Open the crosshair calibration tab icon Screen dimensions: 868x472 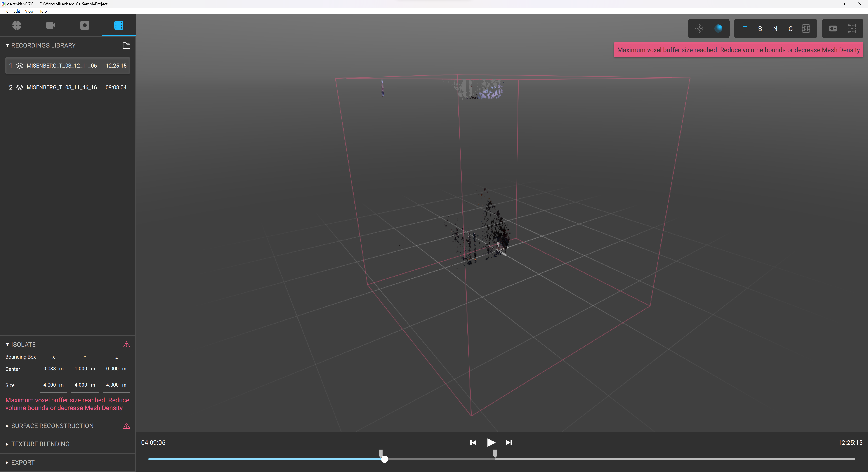point(17,25)
